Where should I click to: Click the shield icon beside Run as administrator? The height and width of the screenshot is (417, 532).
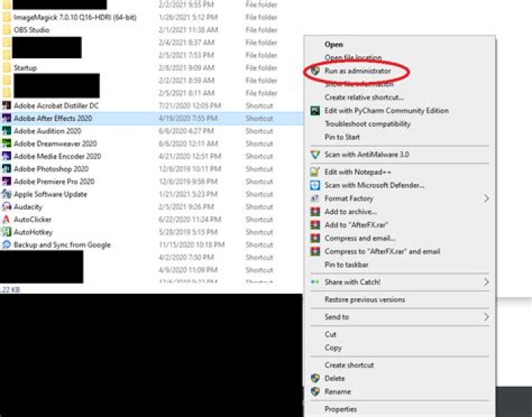pos(316,71)
